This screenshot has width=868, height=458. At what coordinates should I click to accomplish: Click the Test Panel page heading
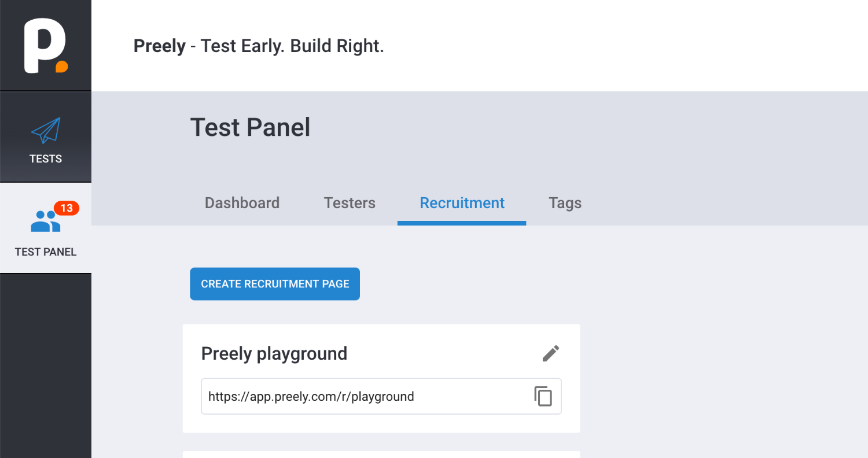point(250,127)
